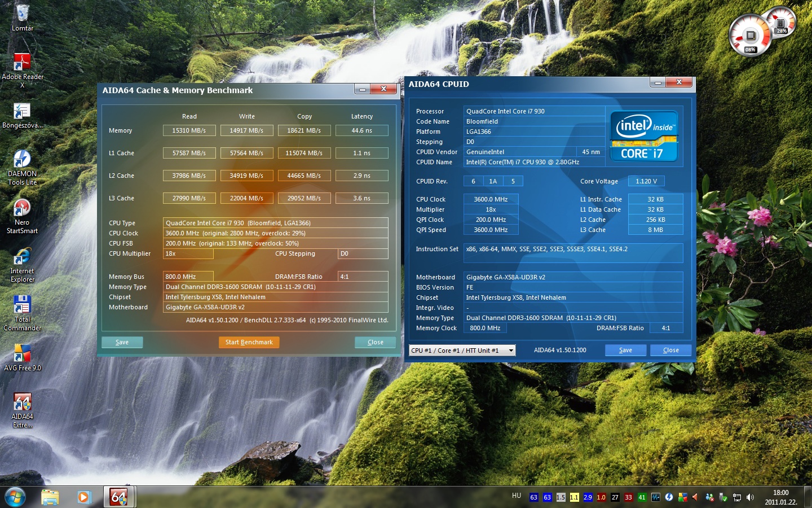Close the benchmark using the Close button

click(375, 342)
